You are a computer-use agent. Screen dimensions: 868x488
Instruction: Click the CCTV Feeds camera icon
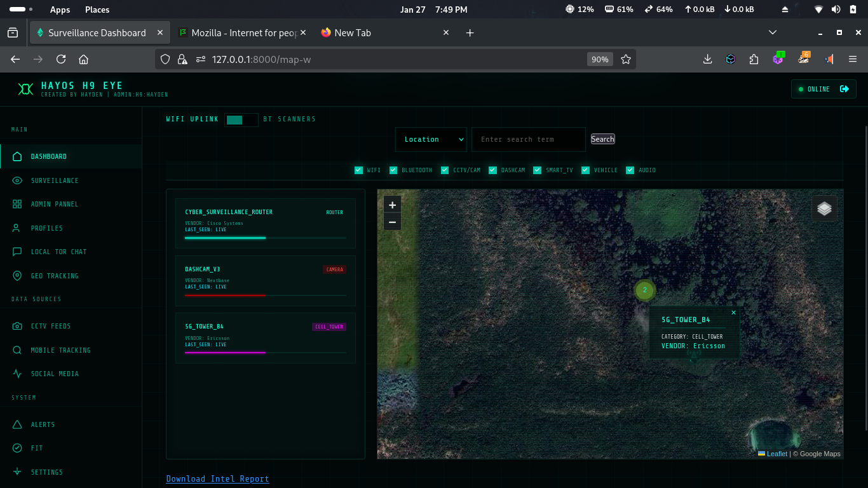coord(18,326)
